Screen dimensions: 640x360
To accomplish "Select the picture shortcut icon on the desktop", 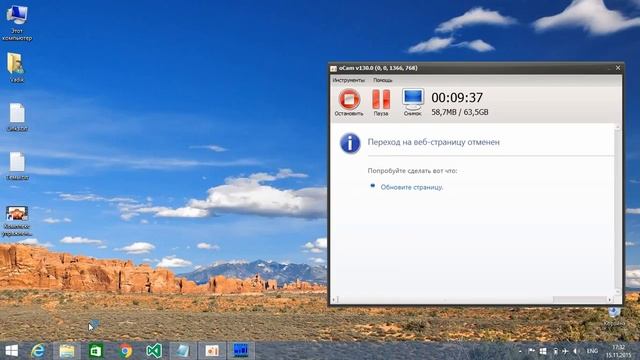I will pos(17,221).
